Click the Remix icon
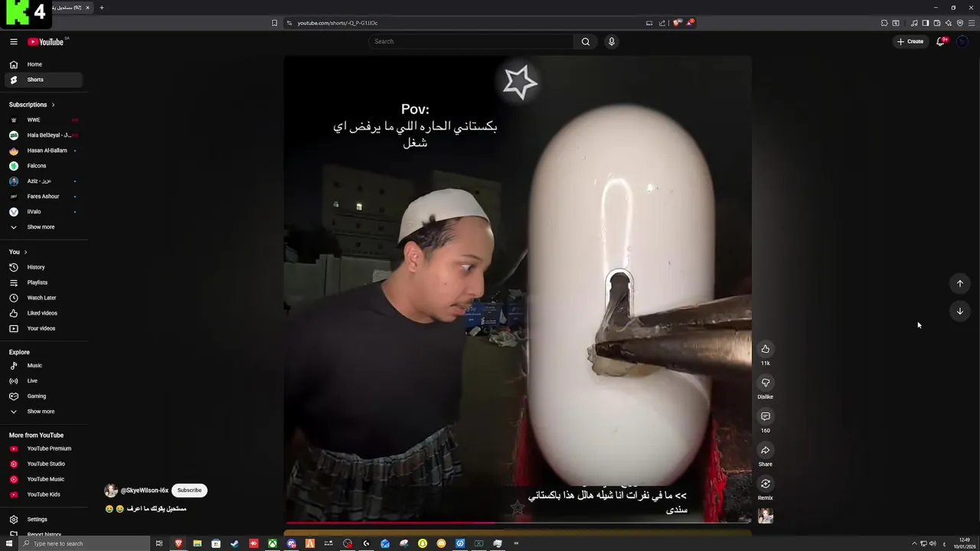The width and height of the screenshot is (980, 551). click(x=766, y=484)
